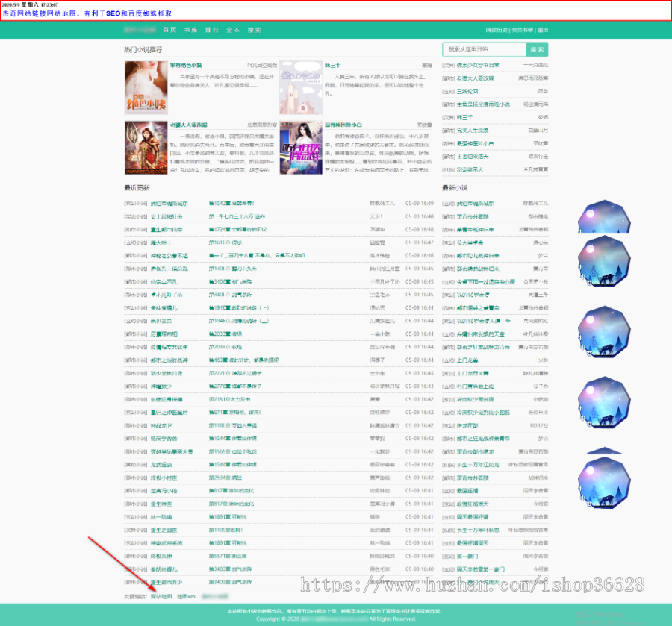Open the 地图xml footer link
Screen dimensions: 672x626
pyautogui.click(x=187, y=596)
